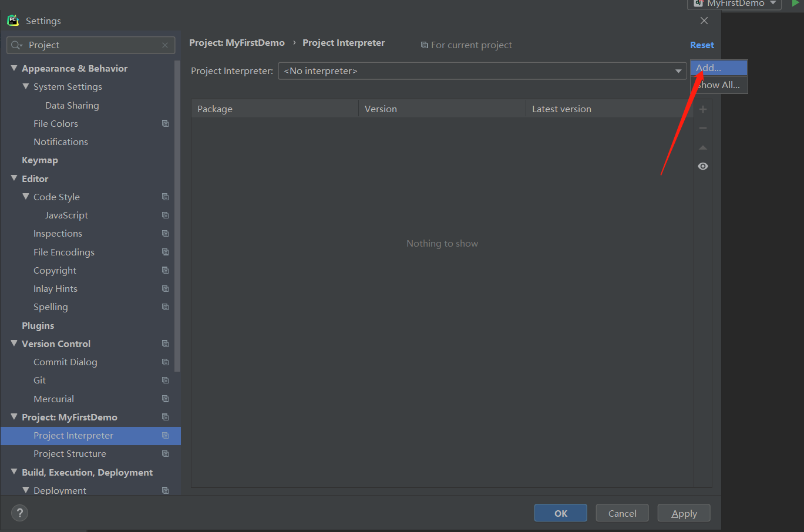Open the help question mark button

pos(19,513)
